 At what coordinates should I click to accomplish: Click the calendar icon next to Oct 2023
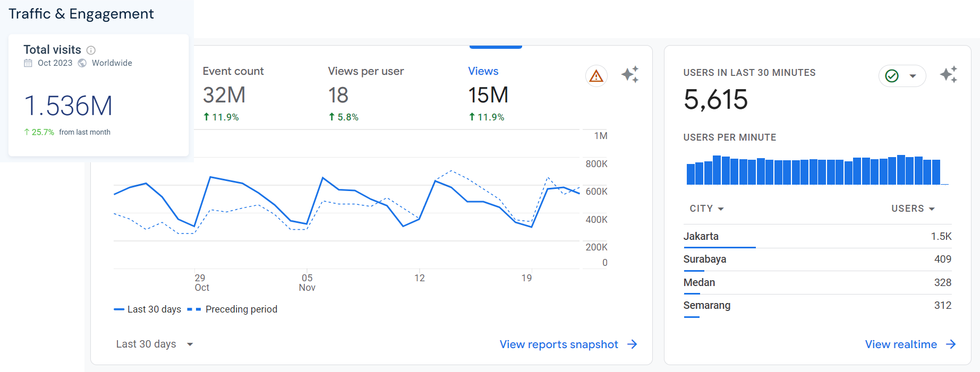click(x=28, y=63)
